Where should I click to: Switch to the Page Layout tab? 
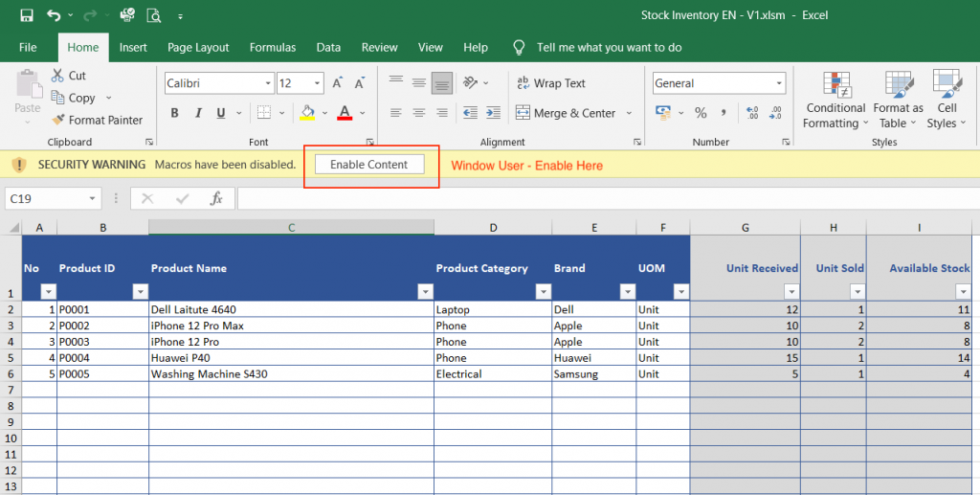pos(198,48)
